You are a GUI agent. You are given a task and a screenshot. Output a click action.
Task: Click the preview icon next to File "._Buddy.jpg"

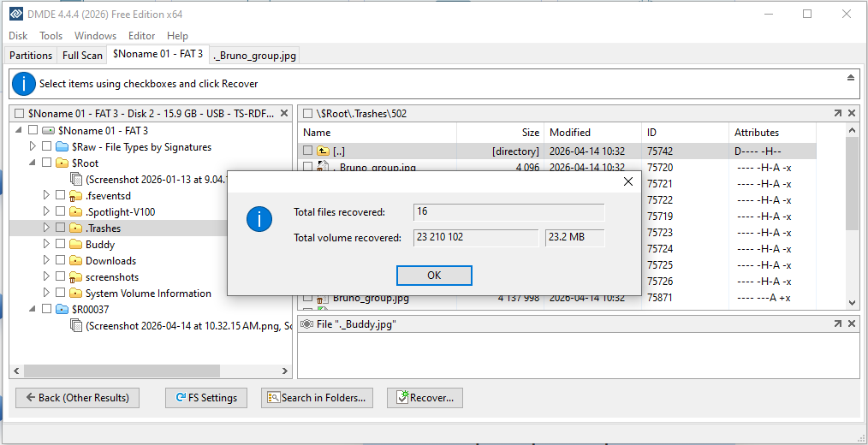(x=307, y=324)
